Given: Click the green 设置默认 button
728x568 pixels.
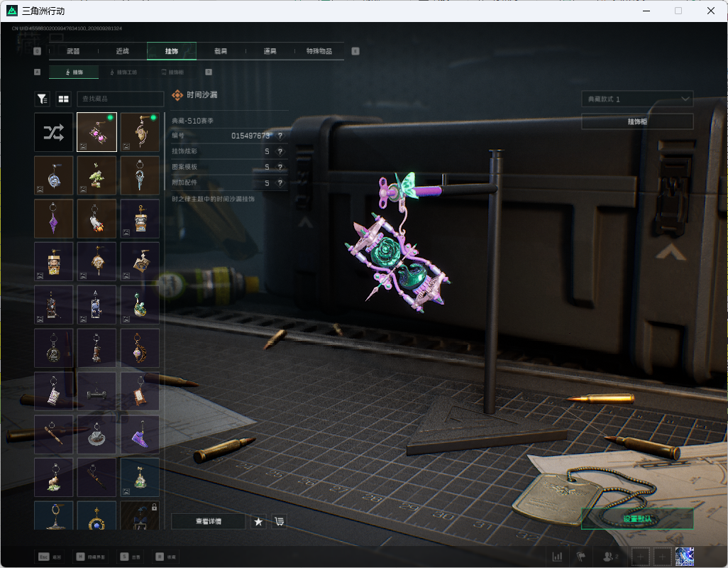Looking at the screenshot, I should tap(637, 519).
